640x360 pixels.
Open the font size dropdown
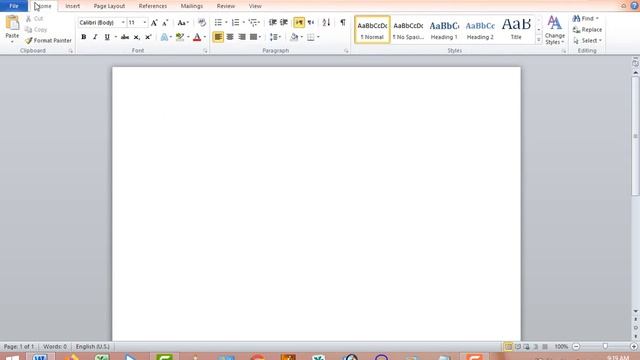pos(144,22)
